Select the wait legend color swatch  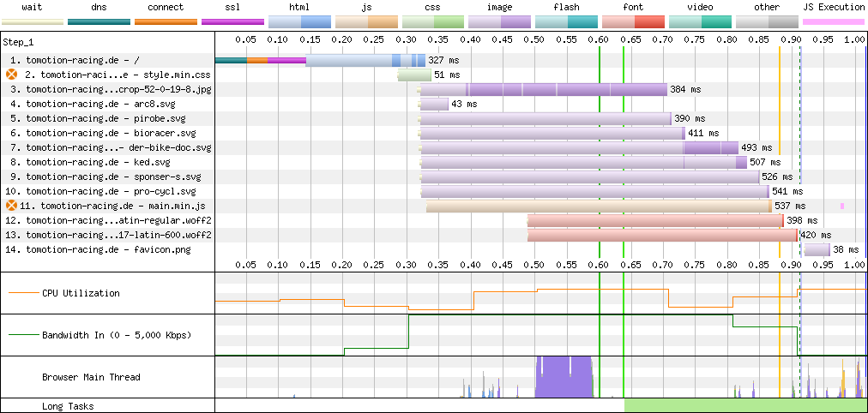(x=32, y=22)
